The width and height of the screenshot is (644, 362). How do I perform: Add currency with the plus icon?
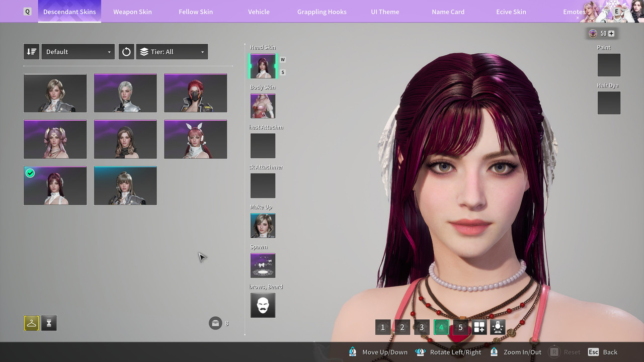pyautogui.click(x=611, y=34)
